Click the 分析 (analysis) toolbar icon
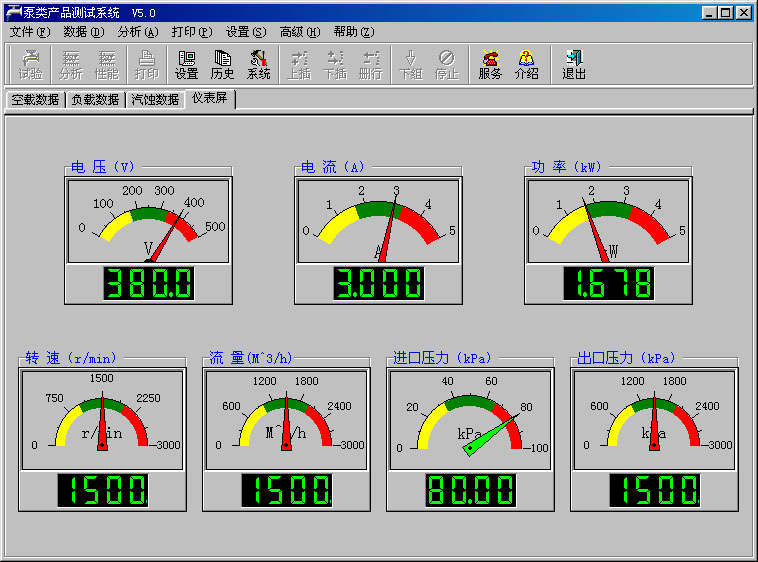Image resolution: width=758 pixels, height=562 pixels. [x=71, y=65]
